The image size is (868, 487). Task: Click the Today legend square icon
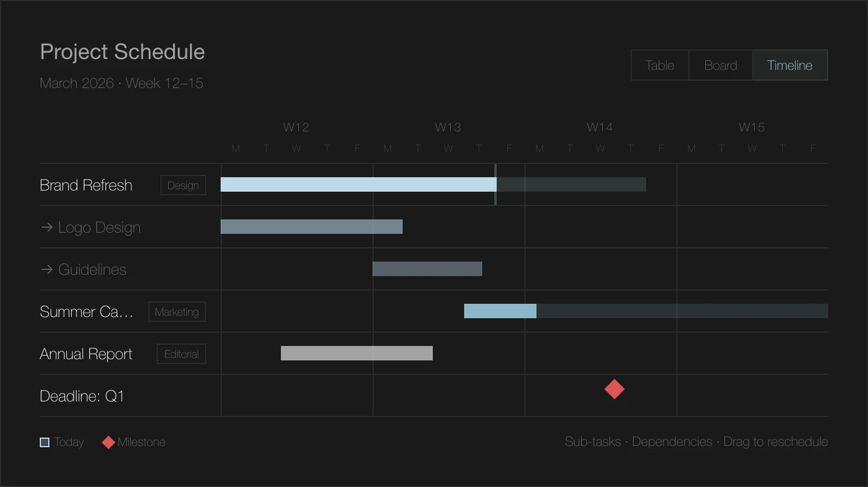tap(45, 442)
